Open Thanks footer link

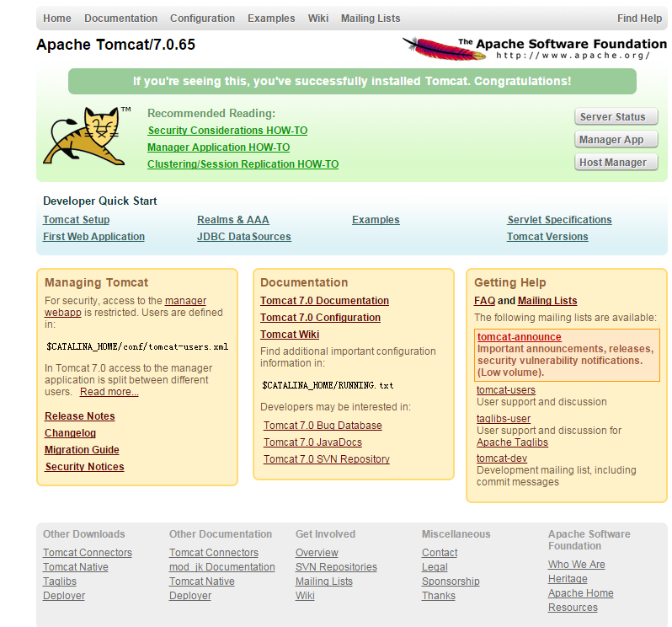click(439, 596)
